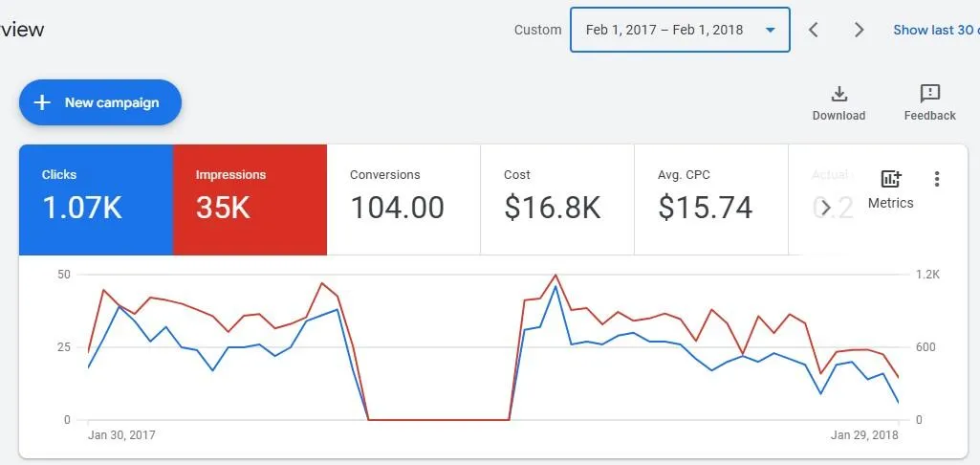Open the three-dot more options menu
Screen dimensions: 980x465
tap(937, 179)
